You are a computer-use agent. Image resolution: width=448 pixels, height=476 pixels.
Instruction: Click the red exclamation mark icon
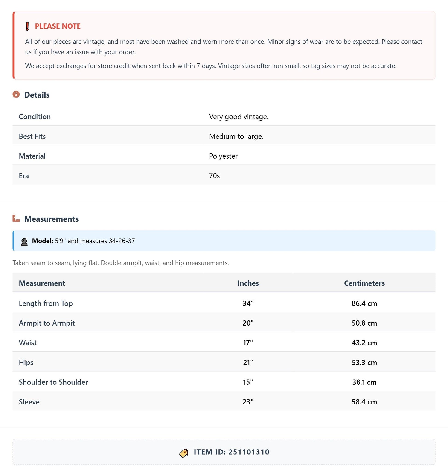[x=27, y=26]
